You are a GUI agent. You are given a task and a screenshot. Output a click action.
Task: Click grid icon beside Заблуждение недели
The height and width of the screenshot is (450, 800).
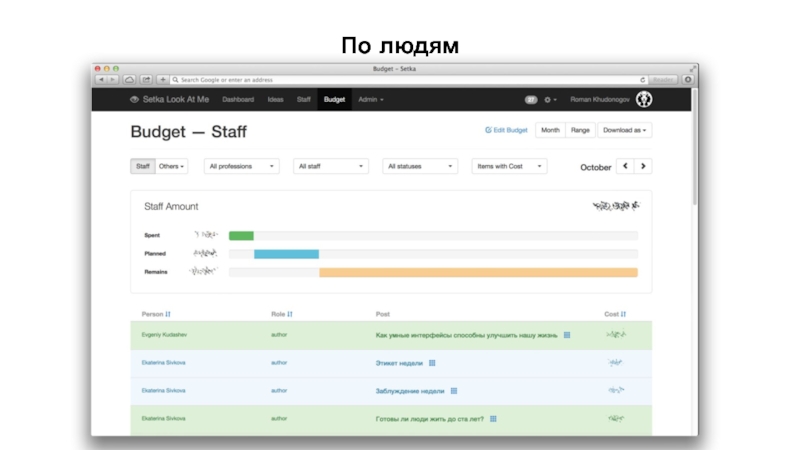[x=453, y=391]
